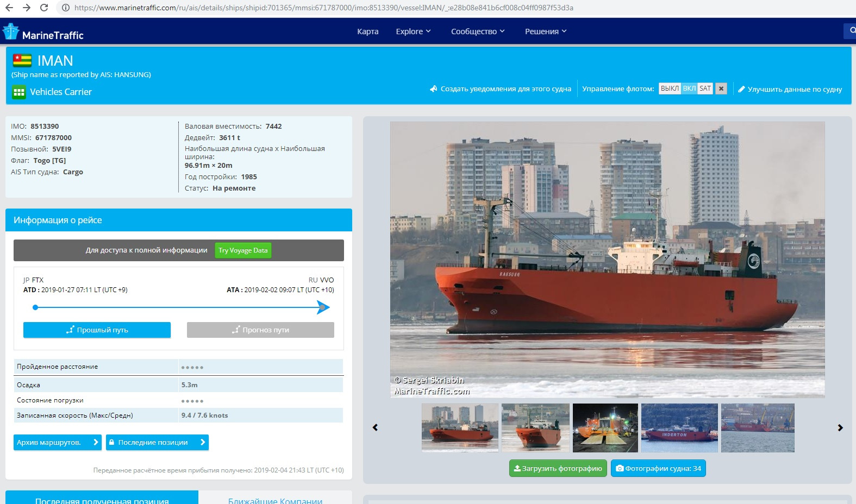The width and height of the screenshot is (856, 504).
Task: Expand the Сообщество dropdown menu
Action: click(x=478, y=31)
